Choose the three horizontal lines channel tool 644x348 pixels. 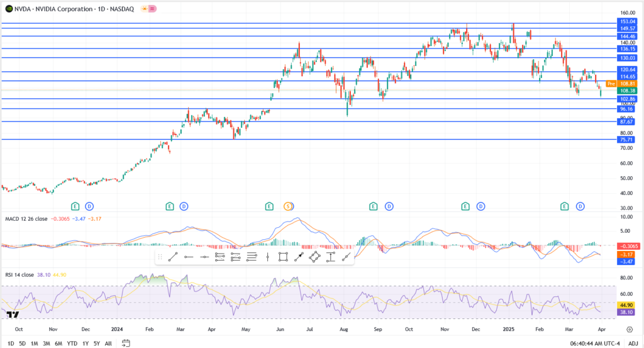[x=252, y=257]
